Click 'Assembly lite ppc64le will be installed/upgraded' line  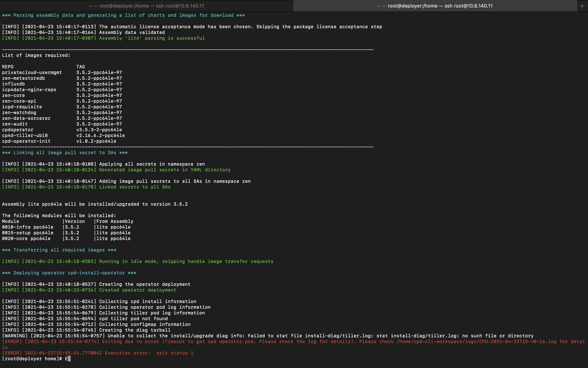click(x=95, y=204)
